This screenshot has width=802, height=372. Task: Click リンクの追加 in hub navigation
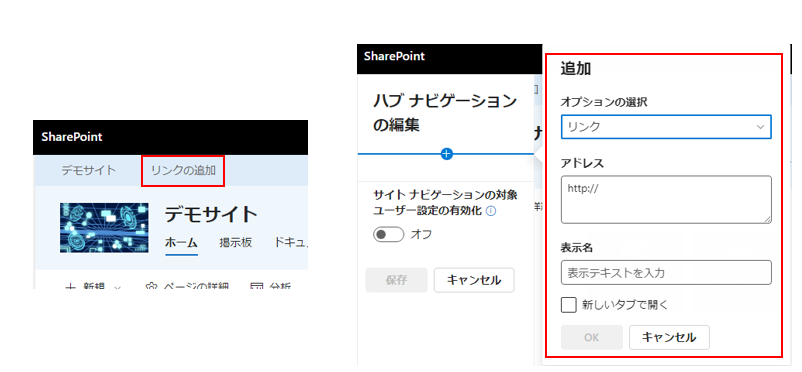click(183, 170)
